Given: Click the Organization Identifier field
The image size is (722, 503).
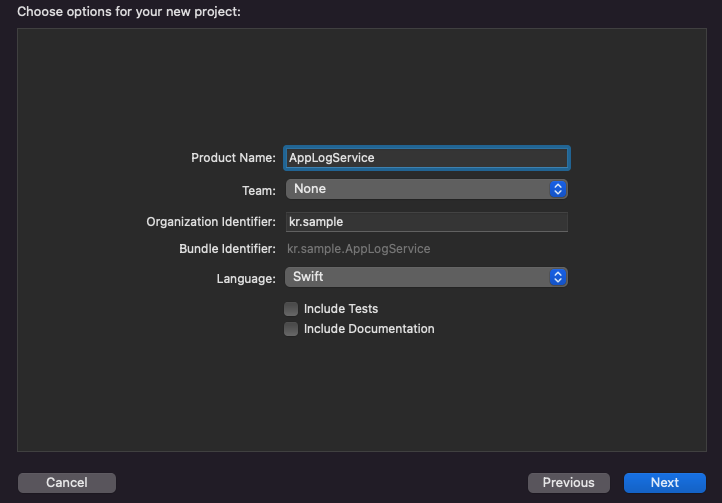Looking at the screenshot, I should 427,222.
